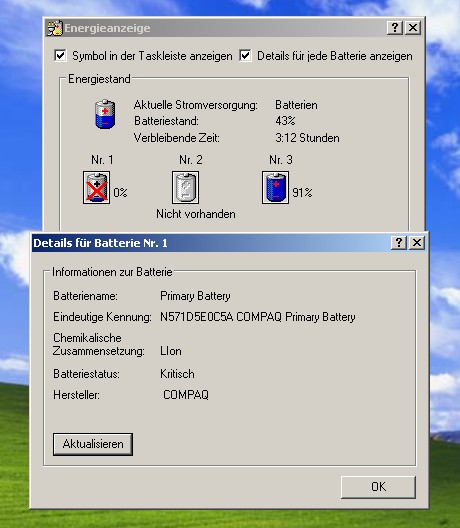Close the Details für Batterie Nr. 1 dialog
460x528 pixels.
[417, 242]
